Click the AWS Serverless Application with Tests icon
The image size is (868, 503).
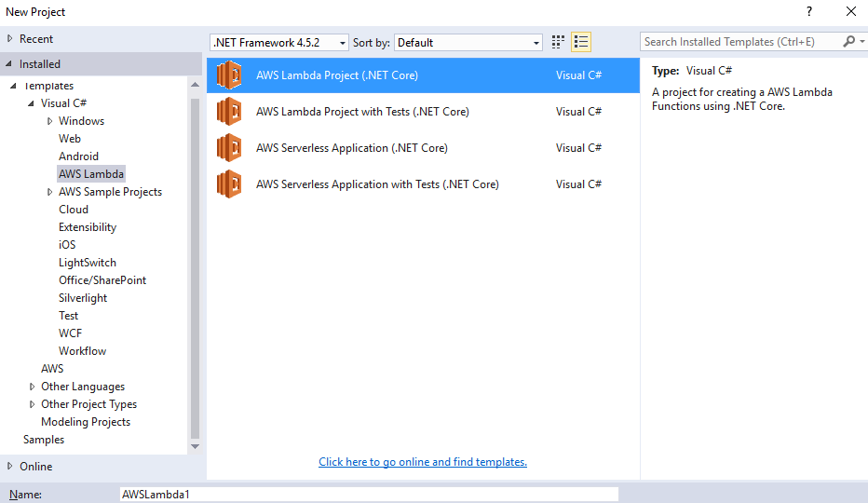pos(229,184)
